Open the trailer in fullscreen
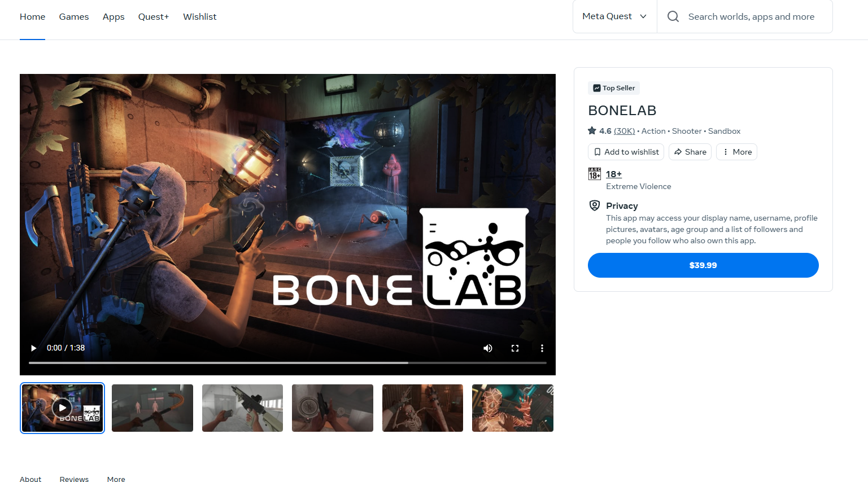Viewport: 868px width, 482px height. pos(515,348)
